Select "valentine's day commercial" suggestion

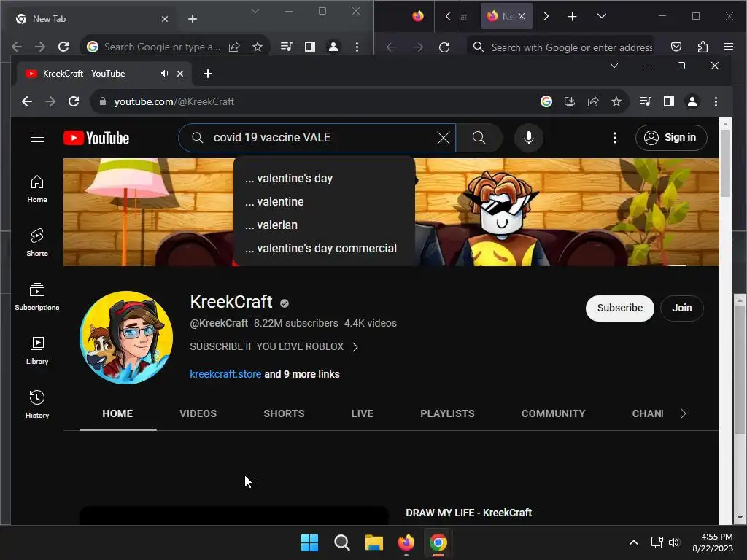324,248
